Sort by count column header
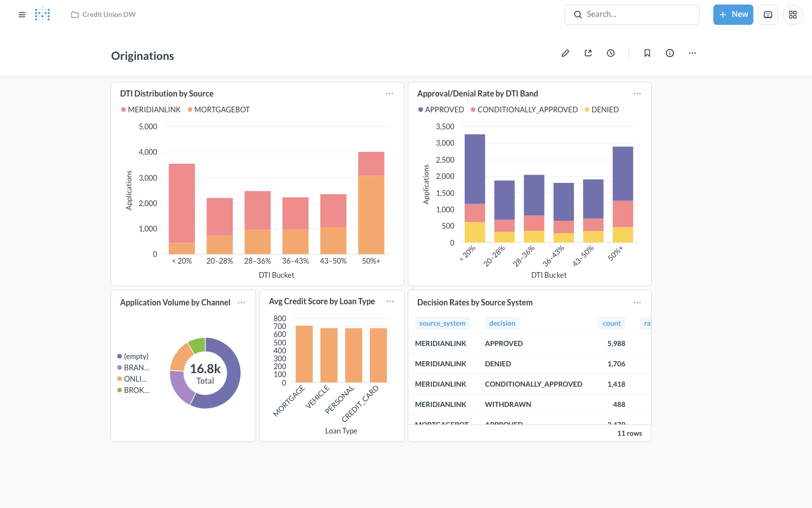The image size is (812, 508). click(x=611, y=323)
